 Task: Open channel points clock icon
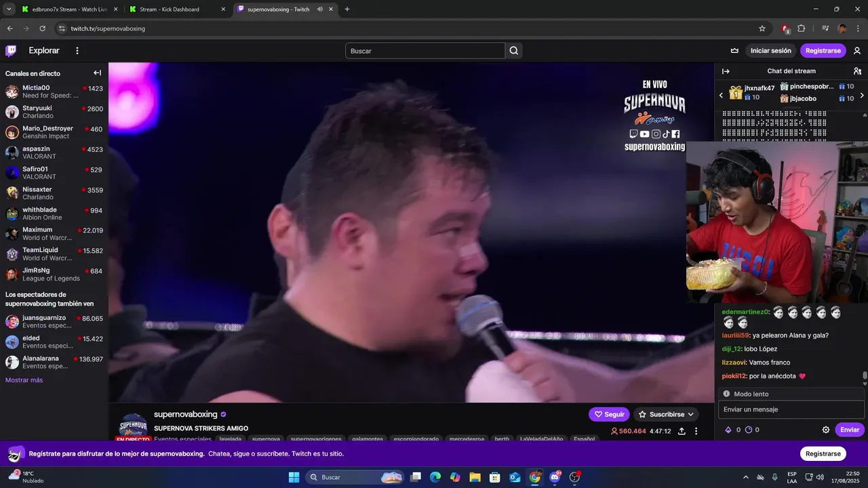point(749,430)
